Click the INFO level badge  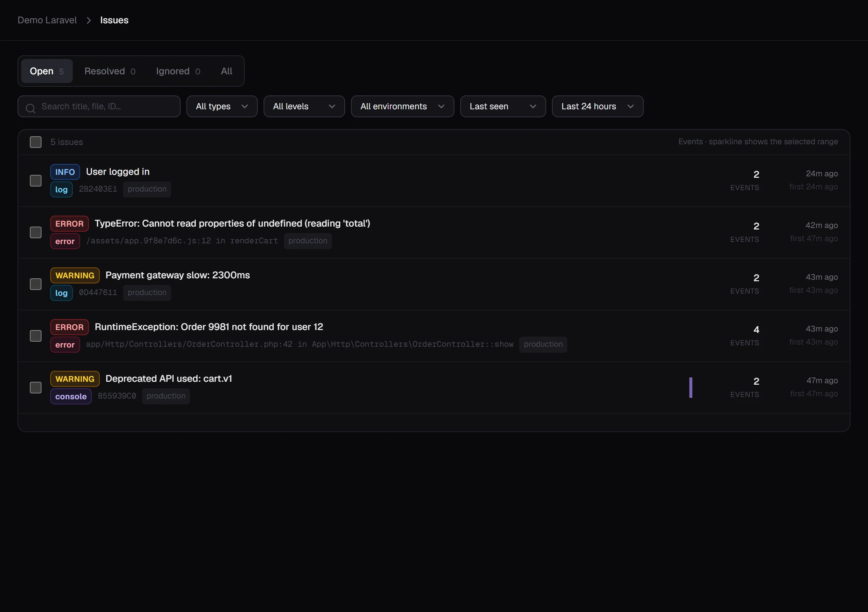coord(65,172)
